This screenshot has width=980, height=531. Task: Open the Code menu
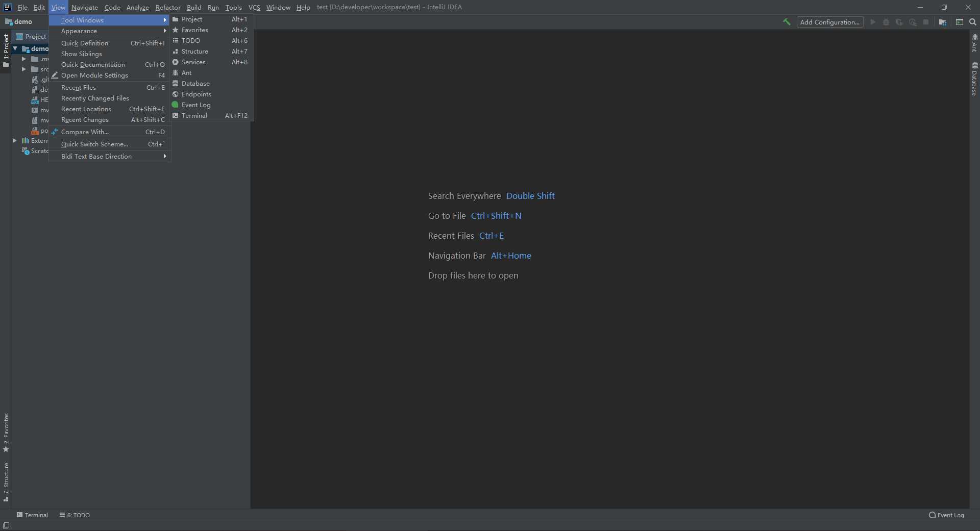click(112, 7)
